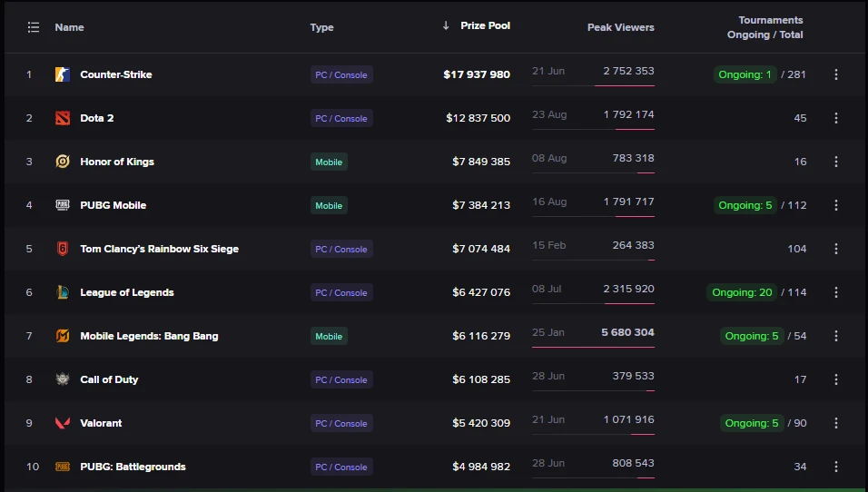Sort by Tournaments Ongoing / Total header
This screenshot has height=492, width=868.
765,27
